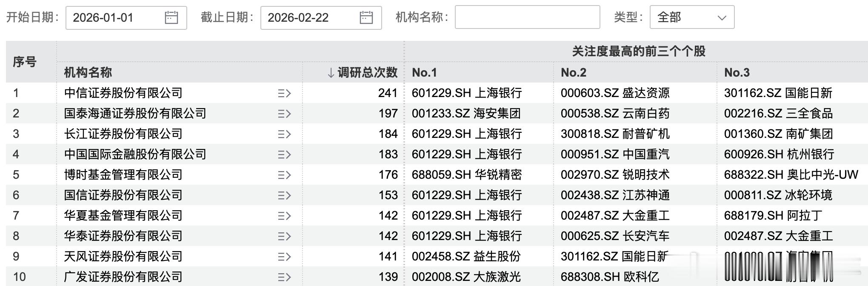Select stock 600926.SH 杭州银行
Screen dimensions: 868x286
pos(779,154)
